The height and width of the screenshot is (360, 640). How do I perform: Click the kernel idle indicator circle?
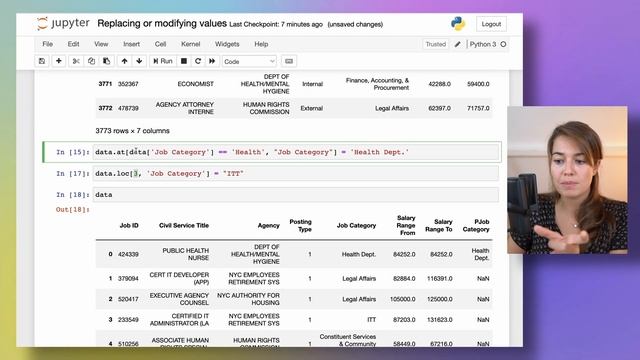(503, 44)
